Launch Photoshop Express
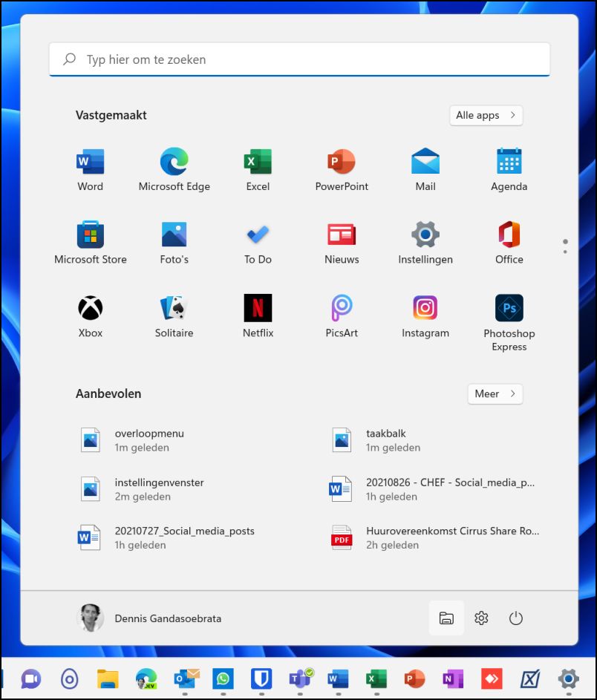The height and width of the screenshot is (700, 597). click(509, 322)
